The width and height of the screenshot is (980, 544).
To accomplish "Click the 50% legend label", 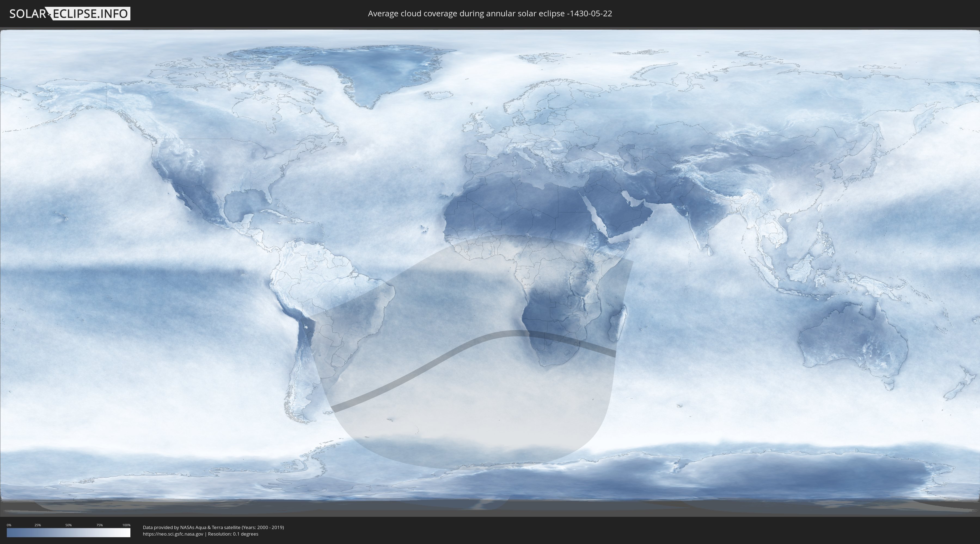I will [69, 525].
